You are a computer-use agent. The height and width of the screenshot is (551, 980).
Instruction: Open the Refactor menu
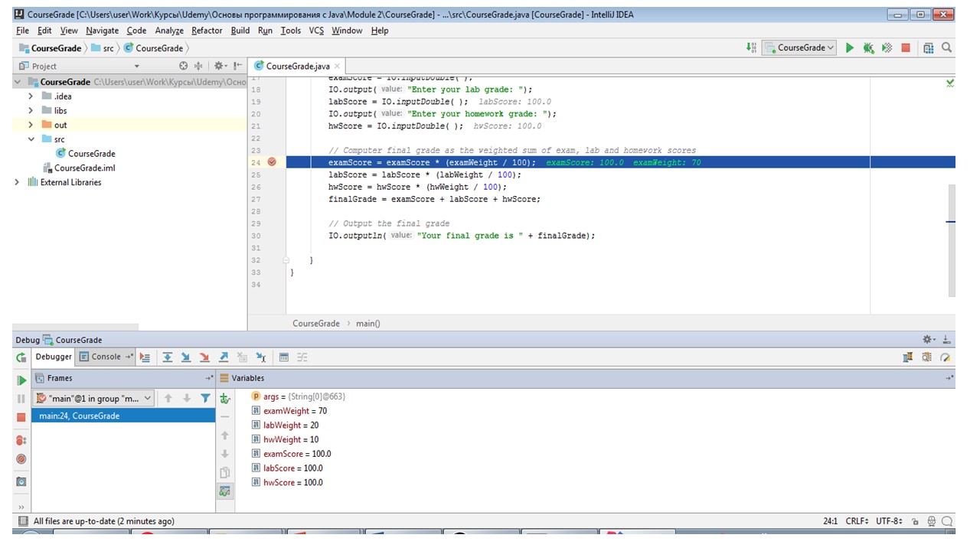point(207,31)
